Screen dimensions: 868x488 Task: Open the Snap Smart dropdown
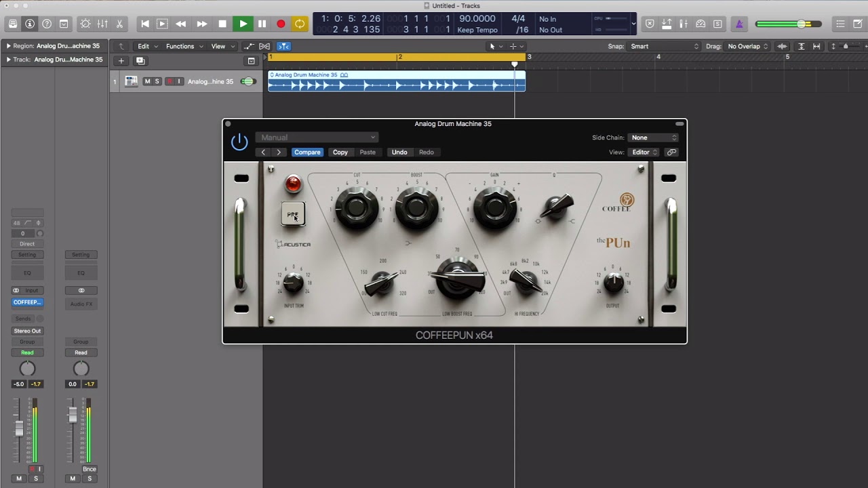coord(665,46)
